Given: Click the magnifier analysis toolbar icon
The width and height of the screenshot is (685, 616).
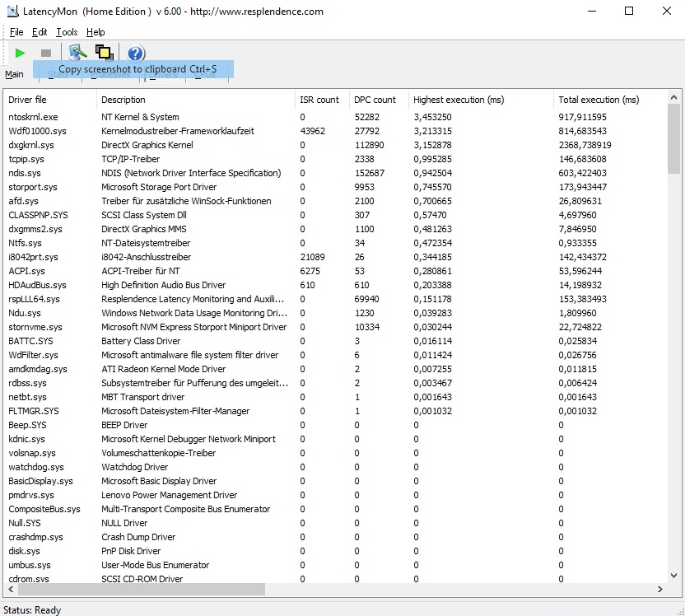Looking at the screenshot, I should tap(77, 53).
